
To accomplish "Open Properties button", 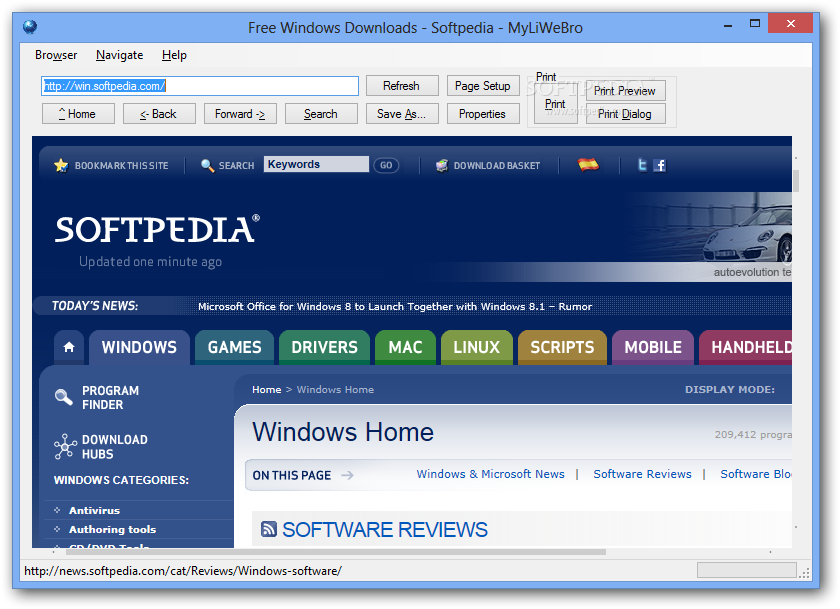I will point(483,114).
